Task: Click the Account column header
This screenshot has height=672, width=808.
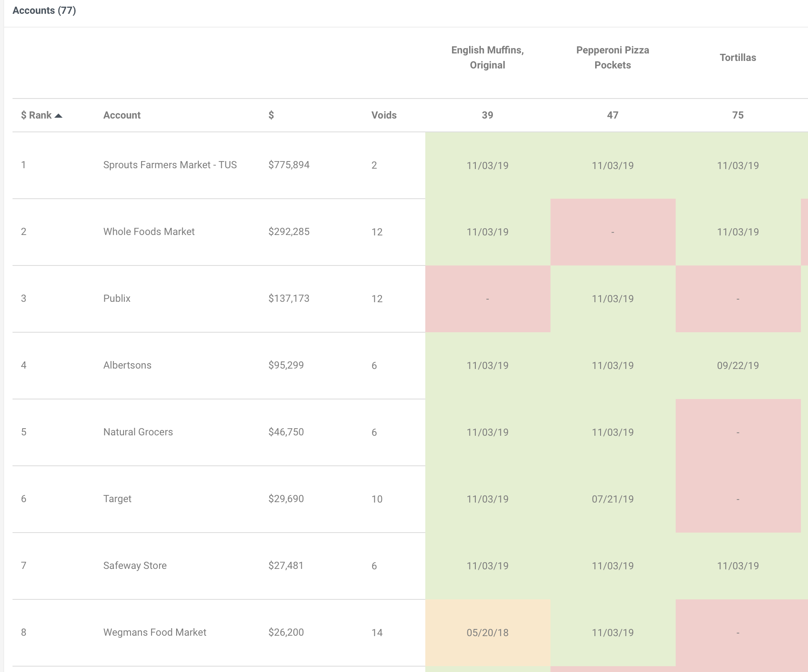Action: [x=122, y=115]
